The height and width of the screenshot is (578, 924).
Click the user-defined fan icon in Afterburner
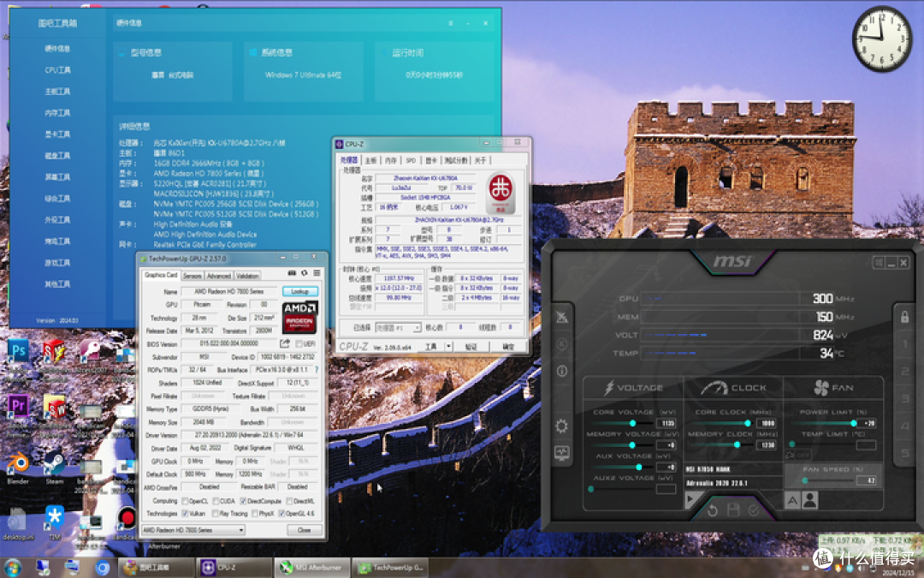pos(810,500)
